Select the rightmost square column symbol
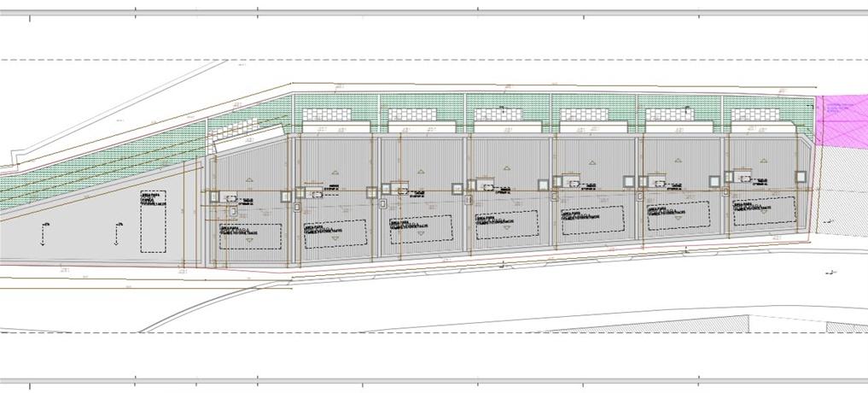The width and height of the screenshot is (868, 393). click(x=801, y=176)
